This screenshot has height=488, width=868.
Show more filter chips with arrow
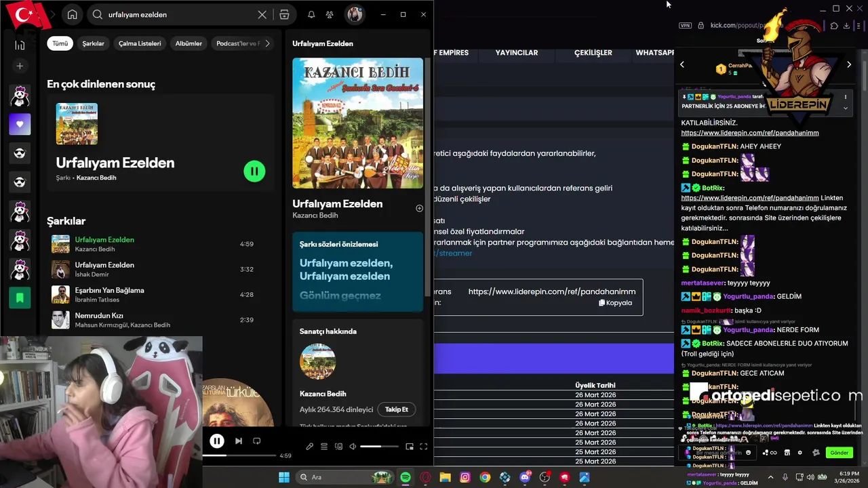(267, 43)
